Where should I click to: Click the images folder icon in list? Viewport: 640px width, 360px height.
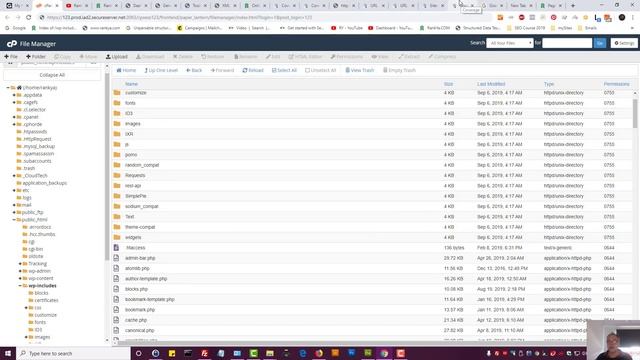(x=117, y=123)
